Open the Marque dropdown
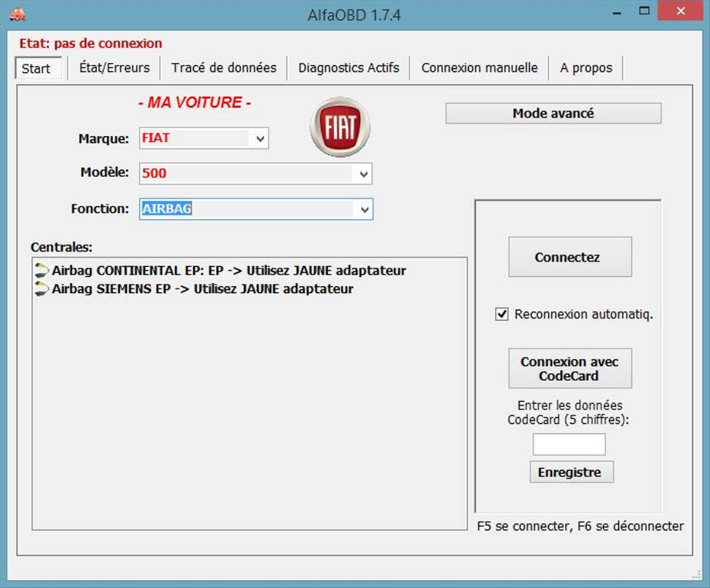 point(260,138)
